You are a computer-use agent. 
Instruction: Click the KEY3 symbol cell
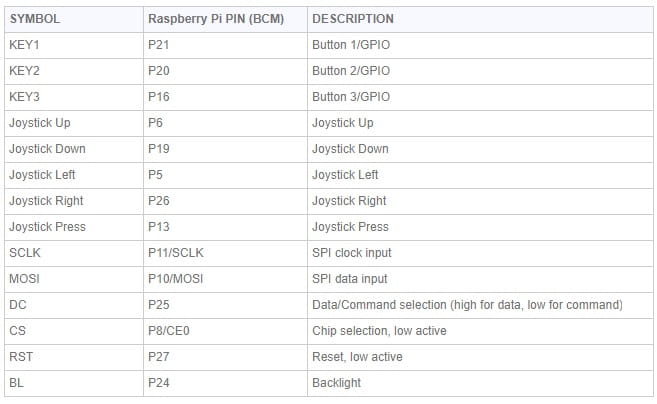25,97
